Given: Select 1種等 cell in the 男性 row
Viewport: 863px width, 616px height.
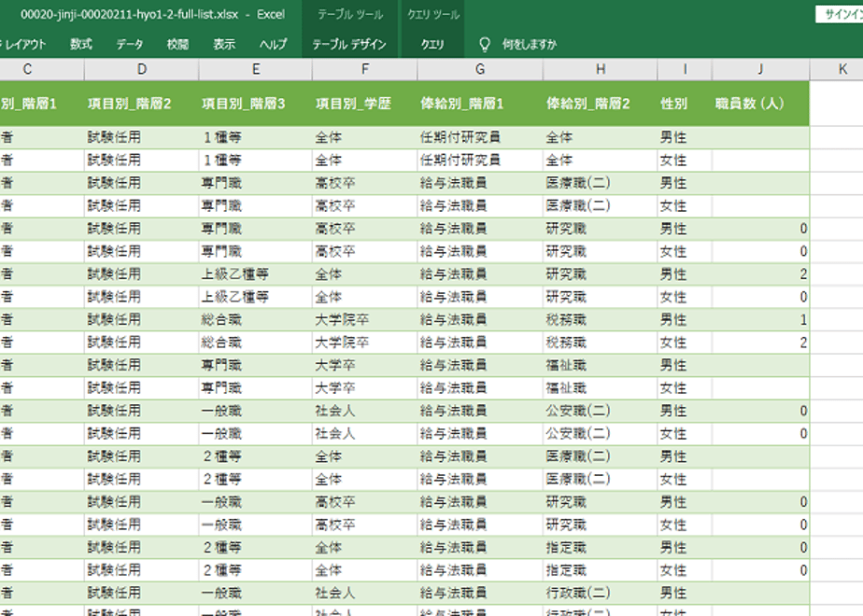Looking at the screenshot, I should pos(255,137).
